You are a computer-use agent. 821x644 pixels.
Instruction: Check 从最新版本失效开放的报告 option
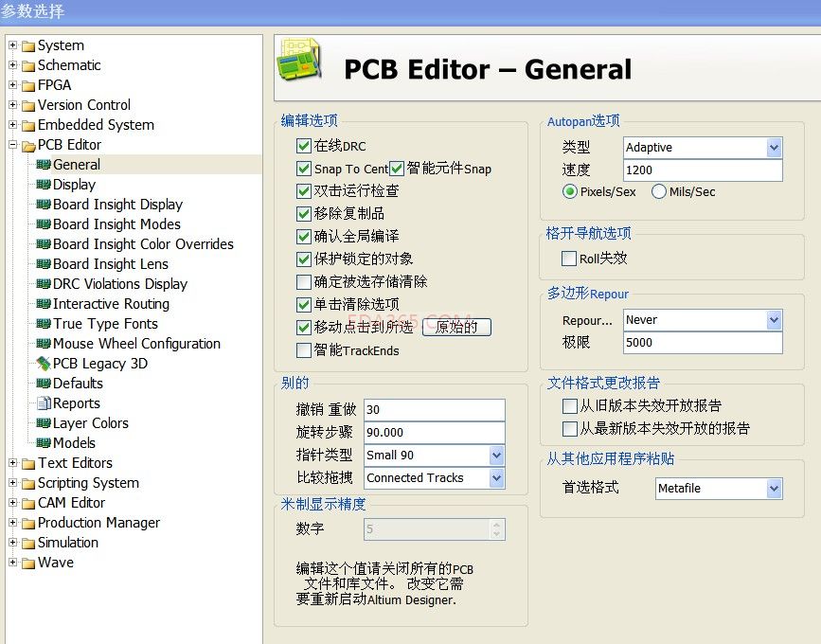[570, 429]
